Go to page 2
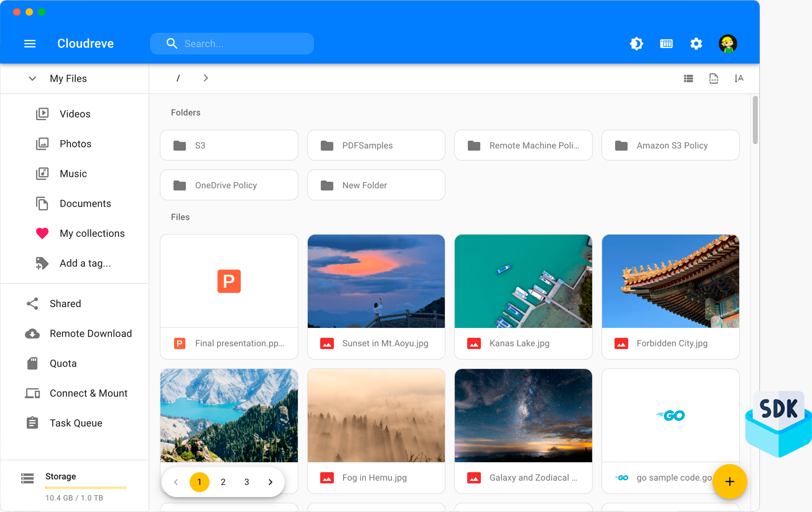812x512 pixels. click(223, 482)
